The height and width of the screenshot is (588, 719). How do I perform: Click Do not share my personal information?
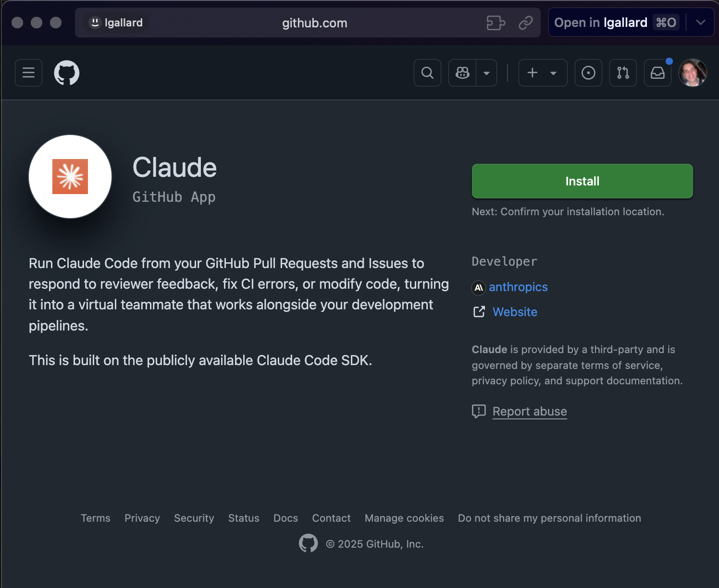point(549,518)
